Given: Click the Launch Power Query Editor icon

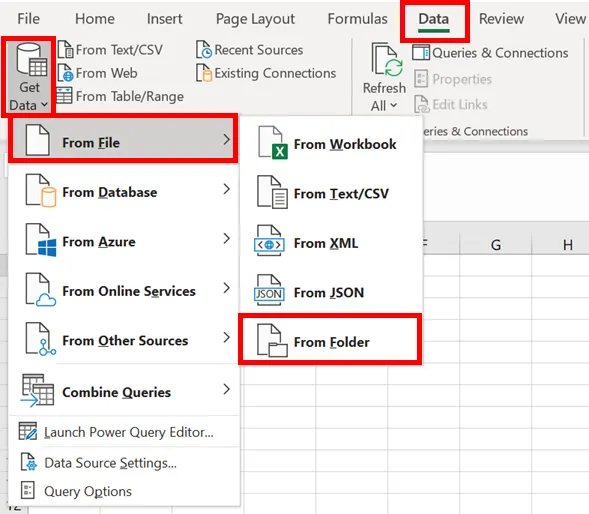Looking at the screenshot, I should [28, 431].
